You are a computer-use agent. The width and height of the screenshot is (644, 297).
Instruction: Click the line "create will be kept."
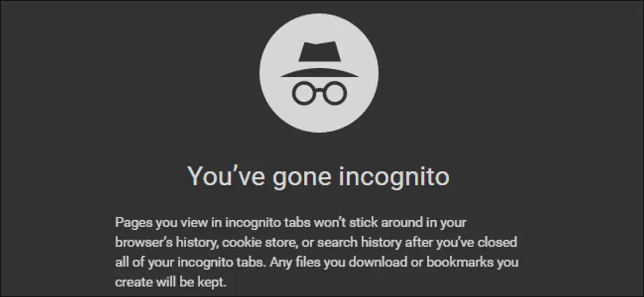coord(171,282)
